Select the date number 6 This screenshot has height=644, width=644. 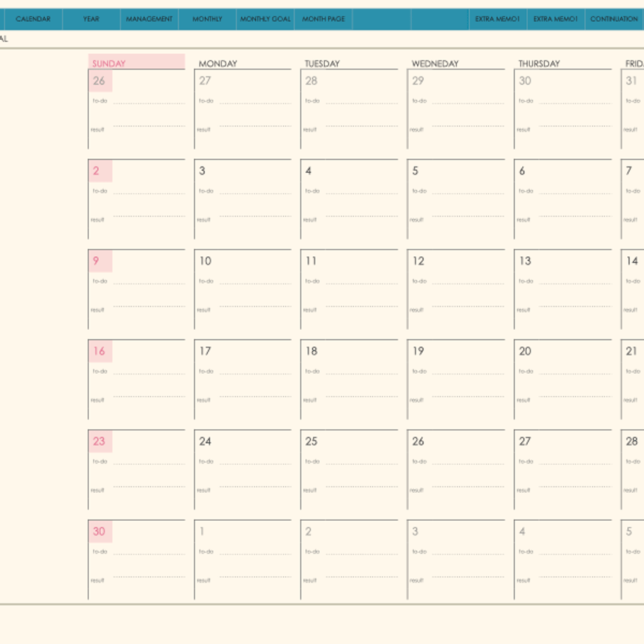(x=522, y=170)
